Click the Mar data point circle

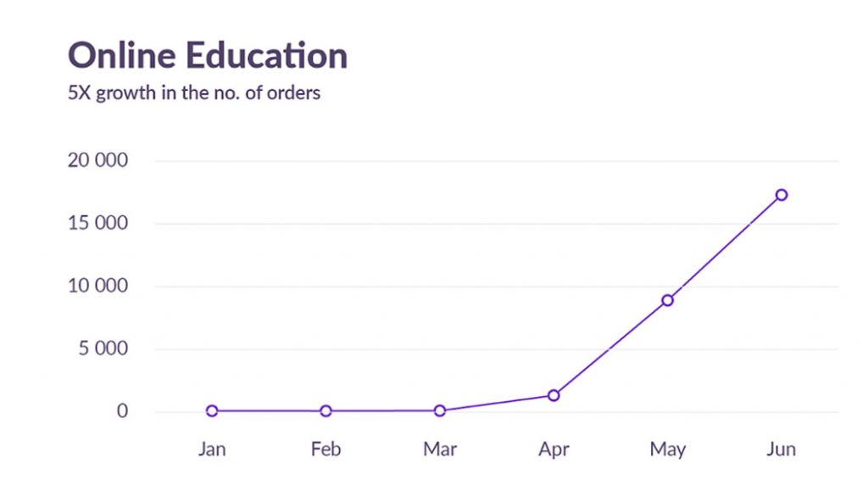coord(440,411)
